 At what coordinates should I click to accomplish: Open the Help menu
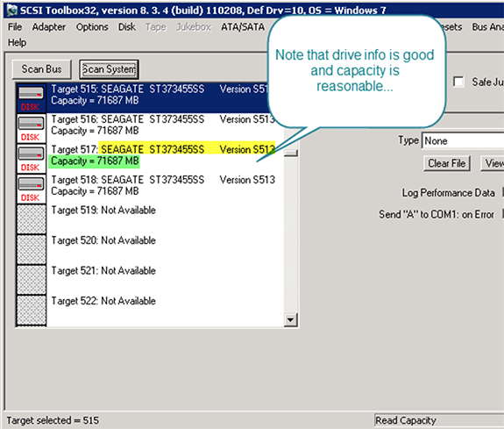[17, 42]
